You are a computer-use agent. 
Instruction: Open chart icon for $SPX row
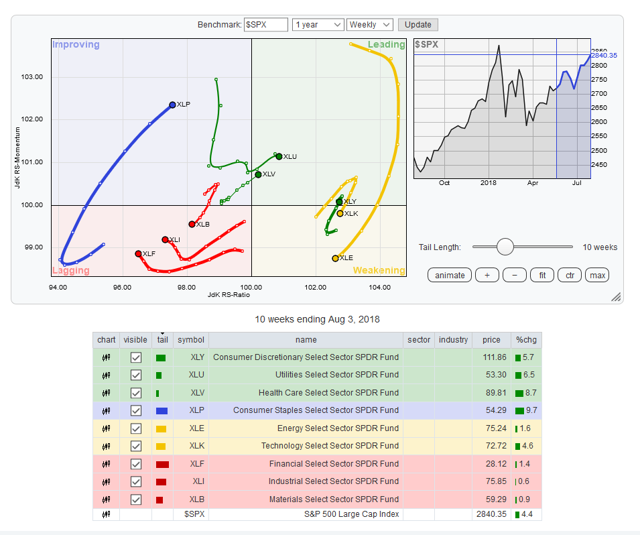click(106, 515)
